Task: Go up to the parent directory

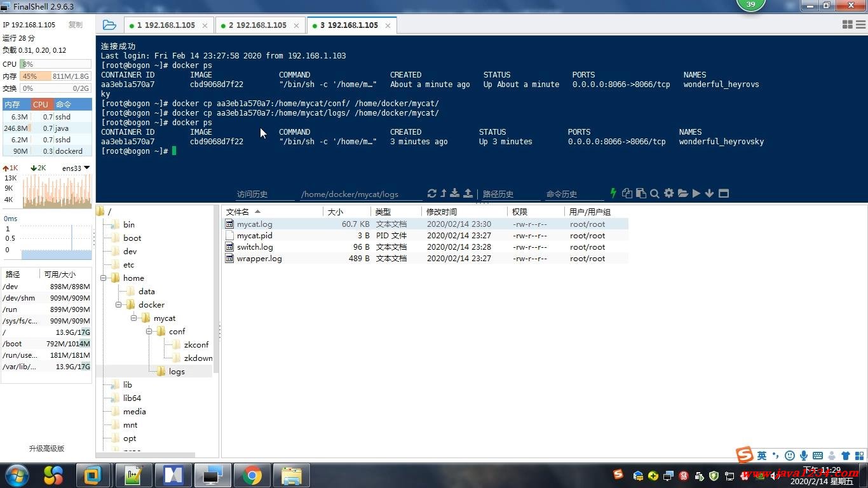Action: pos(444,193)
